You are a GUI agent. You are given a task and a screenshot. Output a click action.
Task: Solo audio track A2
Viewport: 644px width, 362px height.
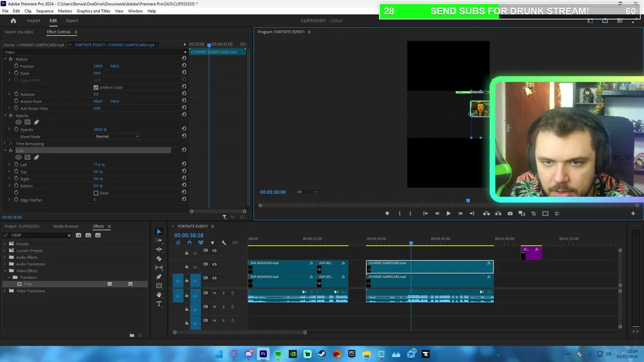(223, 307)
